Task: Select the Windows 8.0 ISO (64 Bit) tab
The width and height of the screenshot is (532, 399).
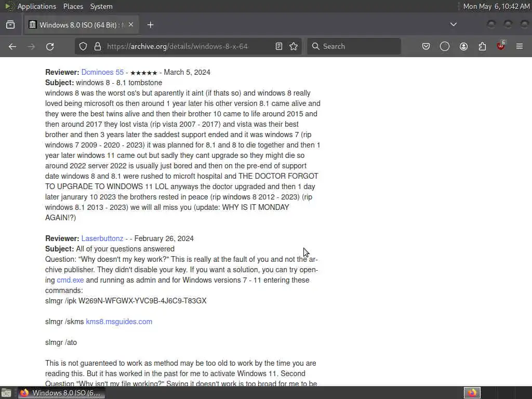Action: [82, 25]
